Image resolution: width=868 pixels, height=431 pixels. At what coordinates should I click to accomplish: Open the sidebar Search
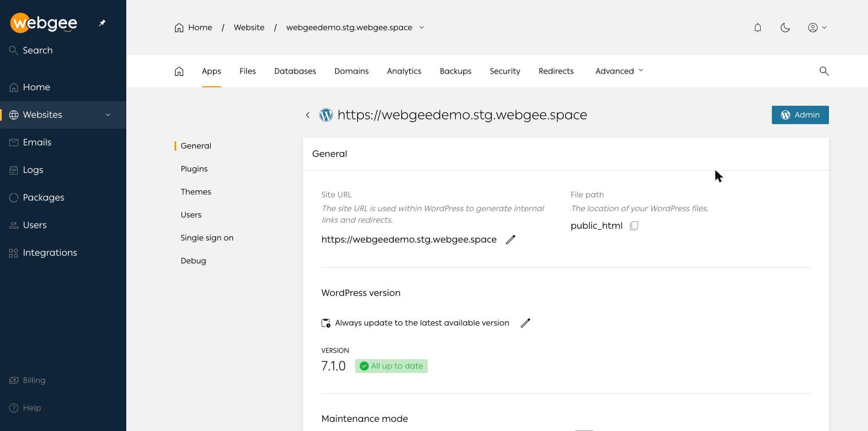32,51
